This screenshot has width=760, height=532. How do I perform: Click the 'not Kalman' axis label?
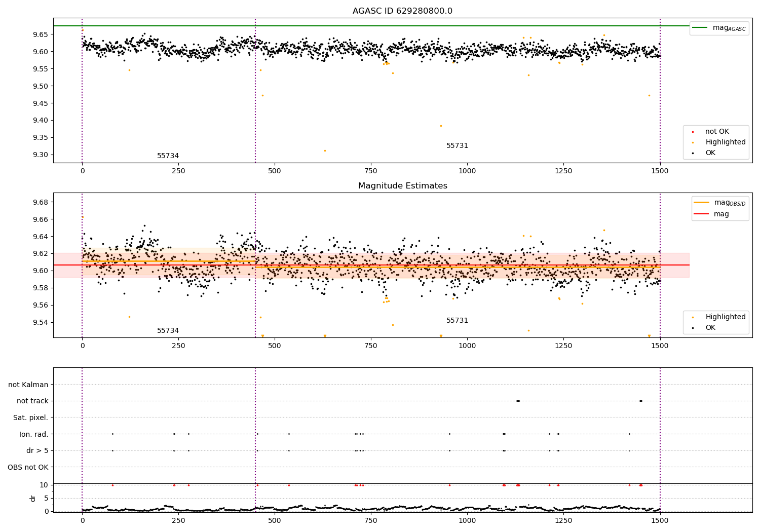[x=28, y=385]
